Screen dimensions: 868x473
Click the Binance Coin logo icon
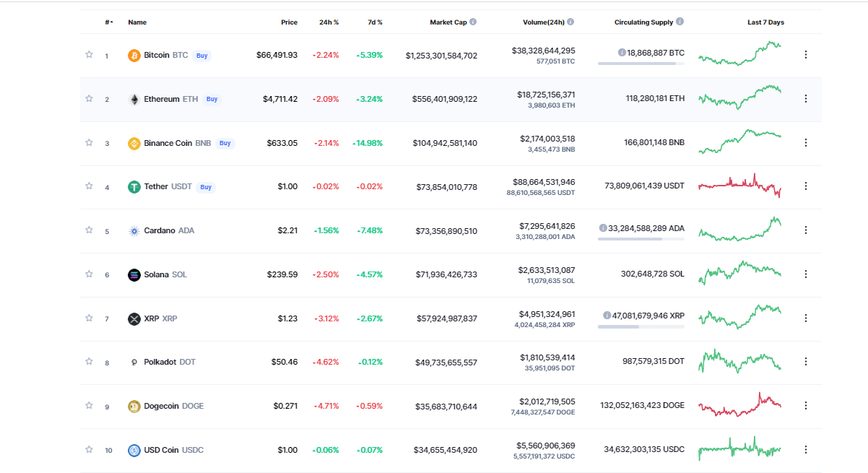pos(134,143)
